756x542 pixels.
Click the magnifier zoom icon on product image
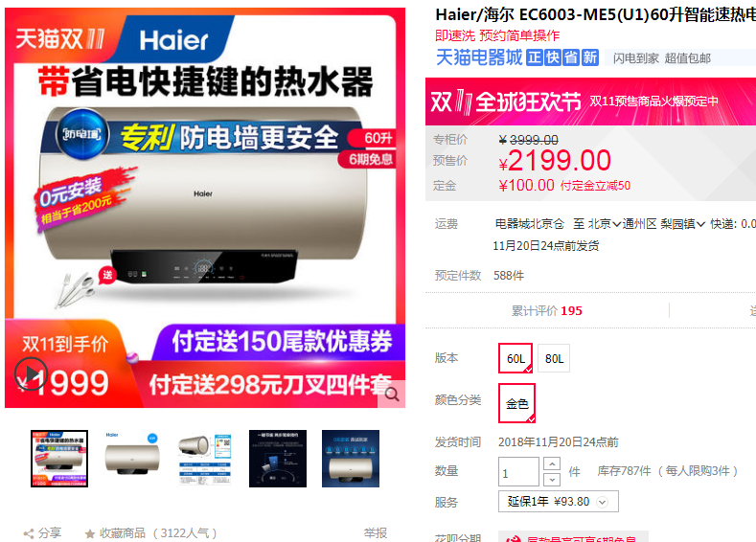[393, 395]
